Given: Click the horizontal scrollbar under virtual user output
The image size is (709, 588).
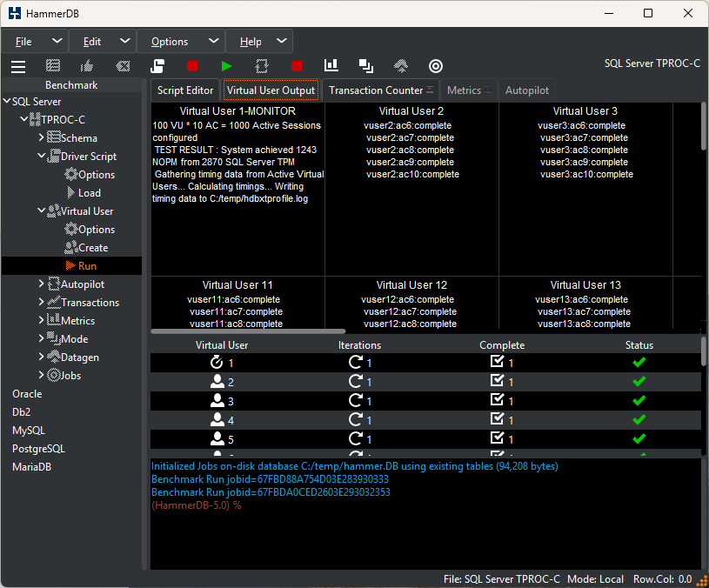Looking at the screenshot, I should click(x=248, y=331).
